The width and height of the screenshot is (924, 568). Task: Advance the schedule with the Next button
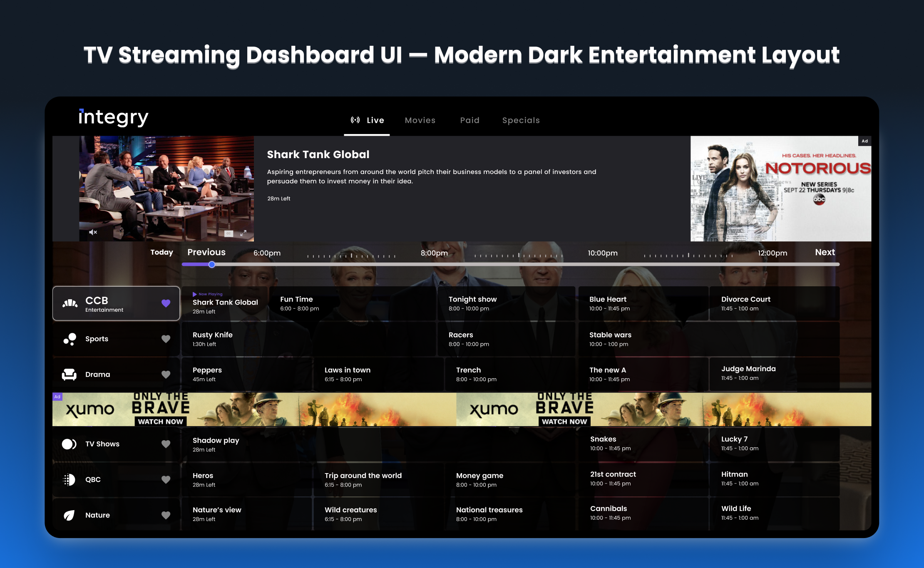point(825,253)
